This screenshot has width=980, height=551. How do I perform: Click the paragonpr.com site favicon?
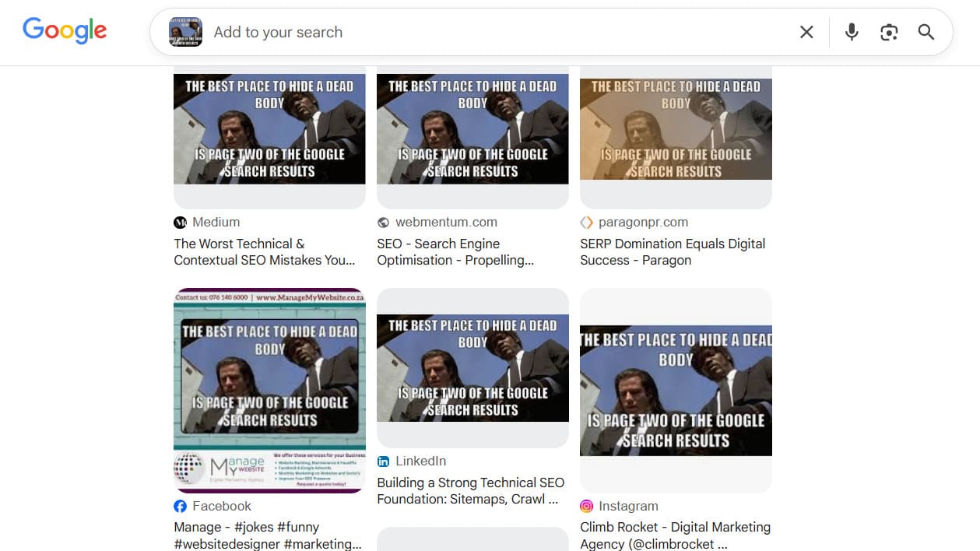point(586,222)
